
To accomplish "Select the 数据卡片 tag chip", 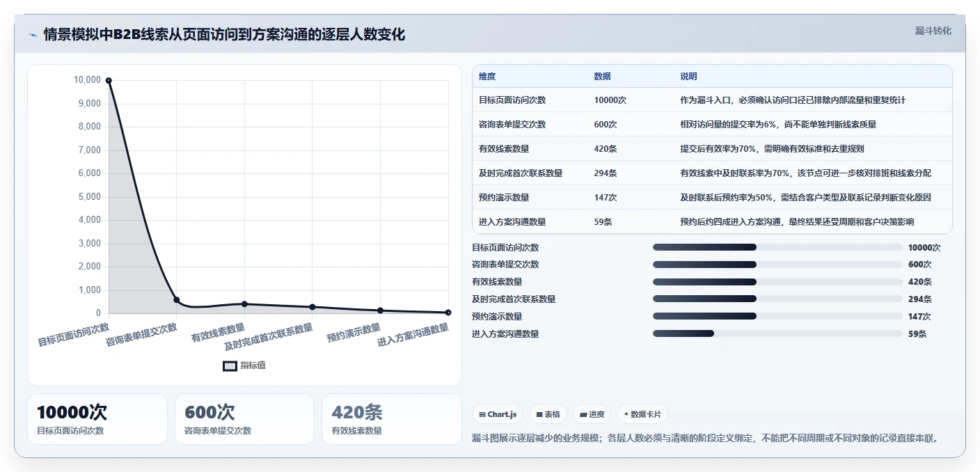I will [642, 414].
